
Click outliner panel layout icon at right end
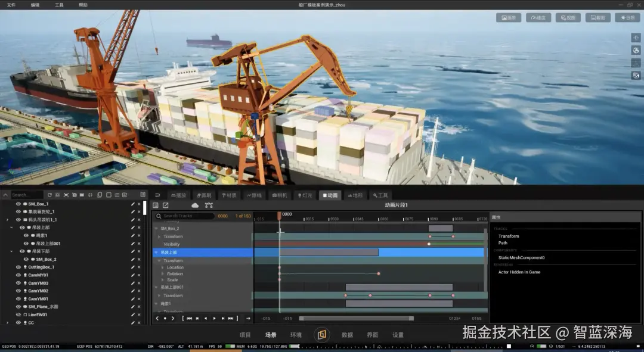click(143, 194)
